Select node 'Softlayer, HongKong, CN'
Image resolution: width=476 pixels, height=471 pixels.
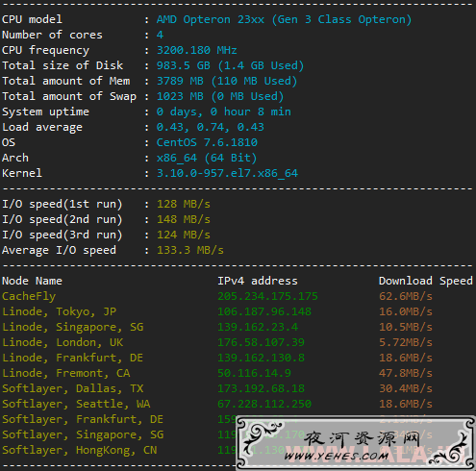[80, 450]
